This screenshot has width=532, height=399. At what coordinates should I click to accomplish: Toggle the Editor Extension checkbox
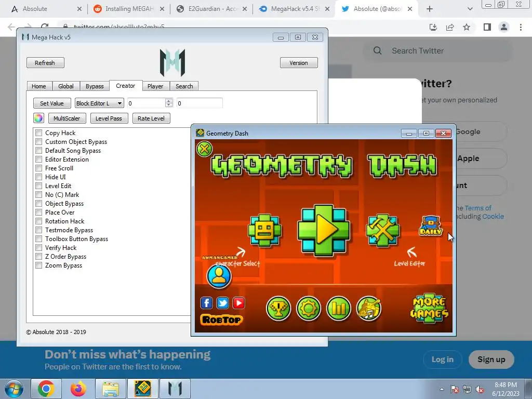(x=38, y=159)
